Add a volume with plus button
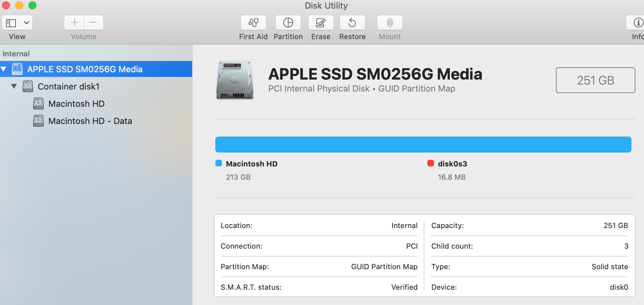Image resolution: width=644 pixels, height=305 pixels. tap(74, 23)
